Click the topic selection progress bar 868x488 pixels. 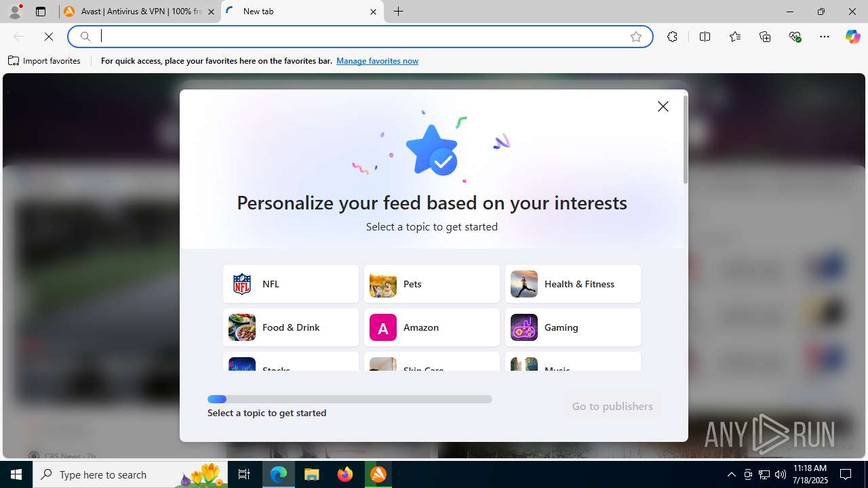[350, 399]
